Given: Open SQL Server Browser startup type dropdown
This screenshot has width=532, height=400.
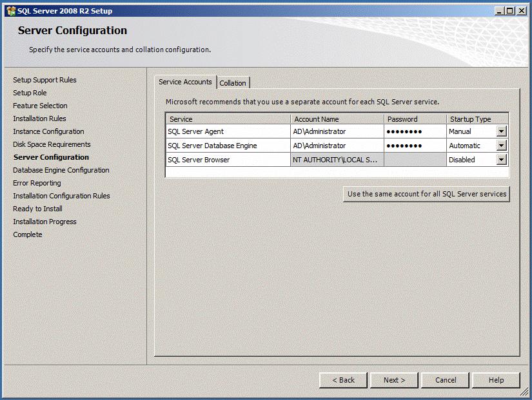Looking at the screenshot, I should [x=502, y=160].
